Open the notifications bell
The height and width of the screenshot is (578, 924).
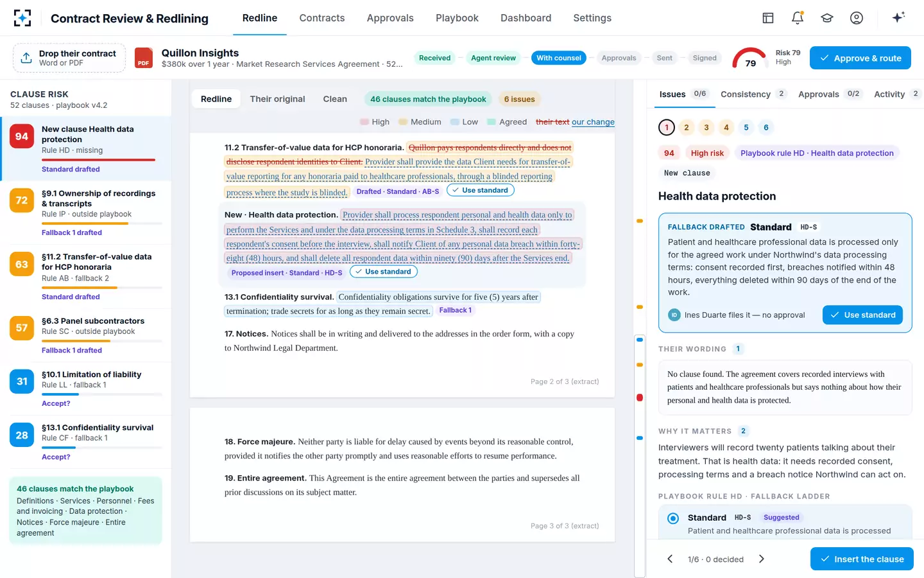(798, 18)
